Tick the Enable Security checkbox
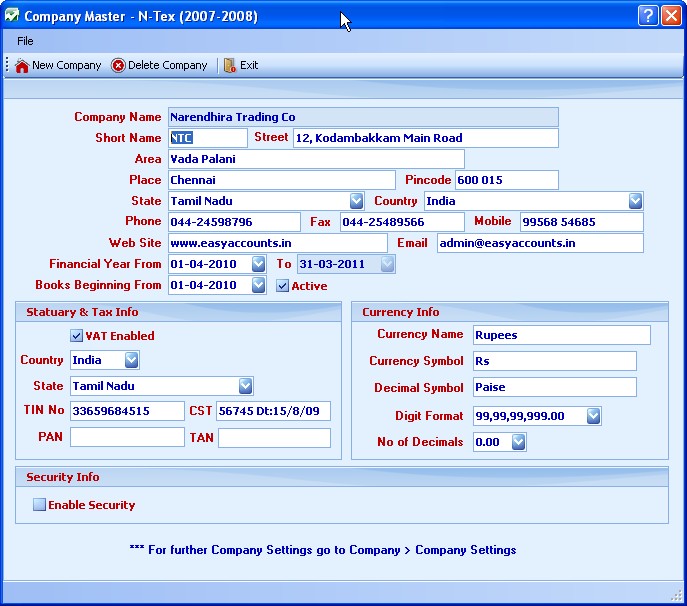The width and height of the screenshot is (687, 606). coord(39,504)
